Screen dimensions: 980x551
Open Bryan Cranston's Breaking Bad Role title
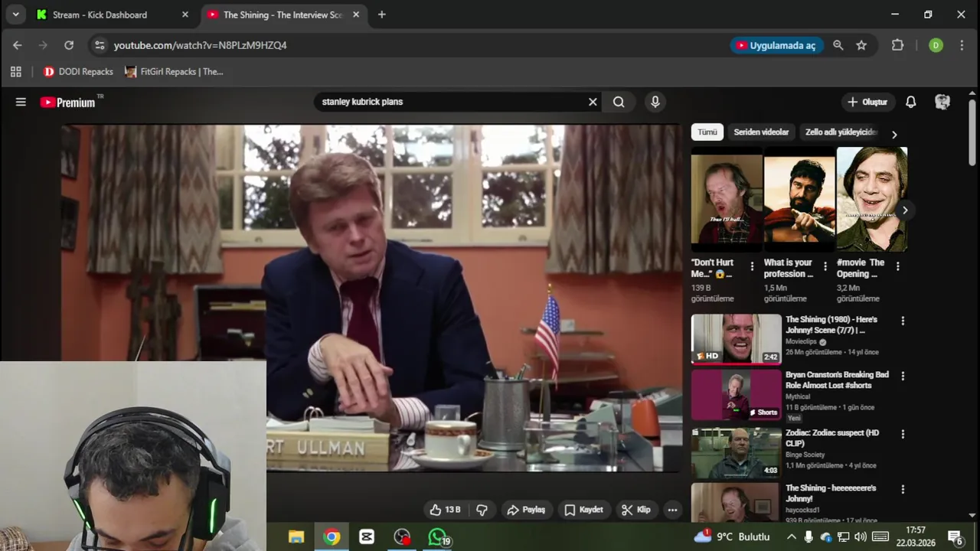pyautogui.click(x=837, y=380)
